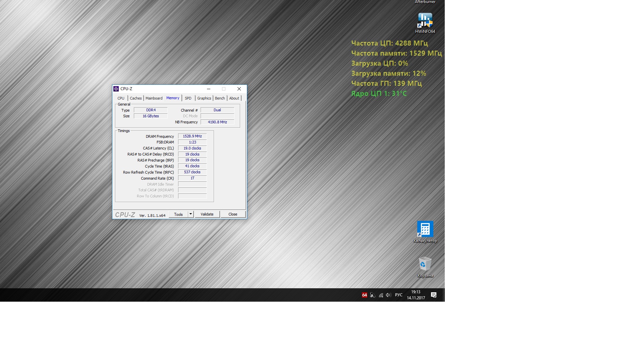Image resolution: width=644 pixels, height=362 pixels.
Task: Click the network tray icon
Action: click(381, 295)
